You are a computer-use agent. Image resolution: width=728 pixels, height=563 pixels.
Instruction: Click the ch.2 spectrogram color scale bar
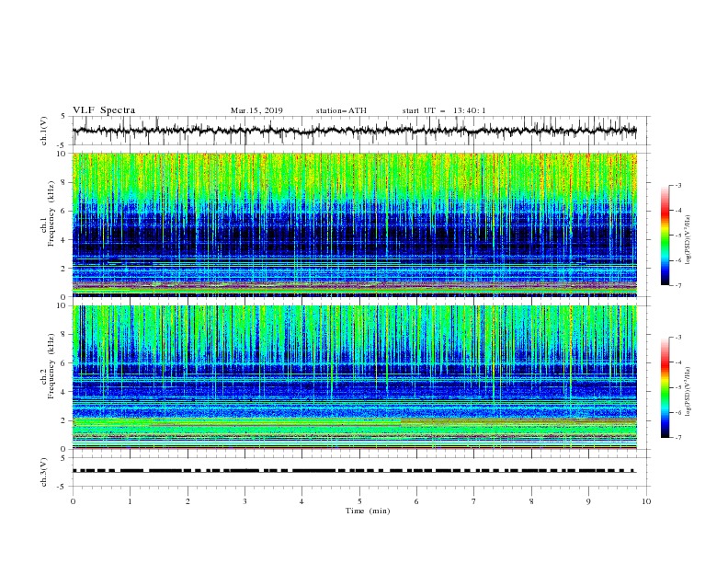pos(665,387)
